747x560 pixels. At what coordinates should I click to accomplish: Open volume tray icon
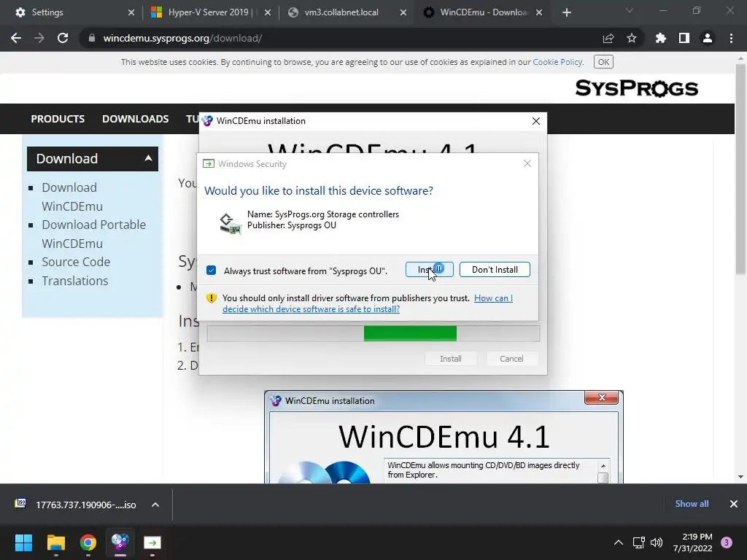tap(657, 542)
